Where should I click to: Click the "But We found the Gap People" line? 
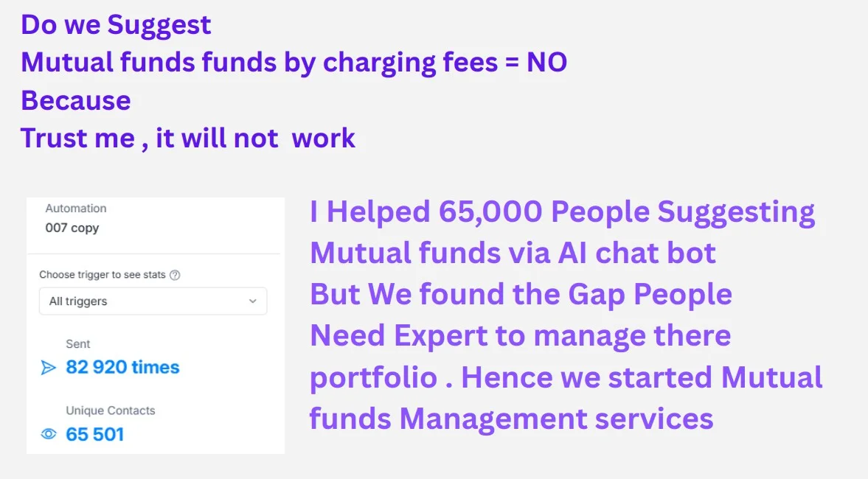[521, 294]
